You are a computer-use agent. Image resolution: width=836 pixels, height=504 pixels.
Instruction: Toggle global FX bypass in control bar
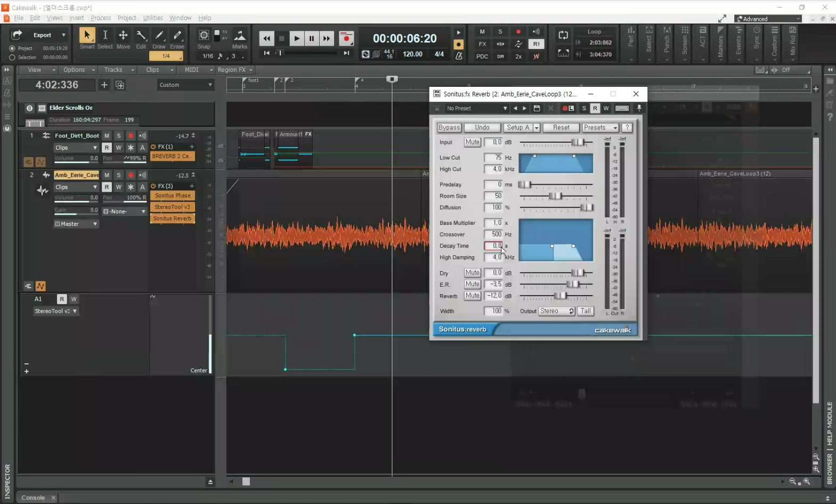pyautogui.click(x=482, y=44)
